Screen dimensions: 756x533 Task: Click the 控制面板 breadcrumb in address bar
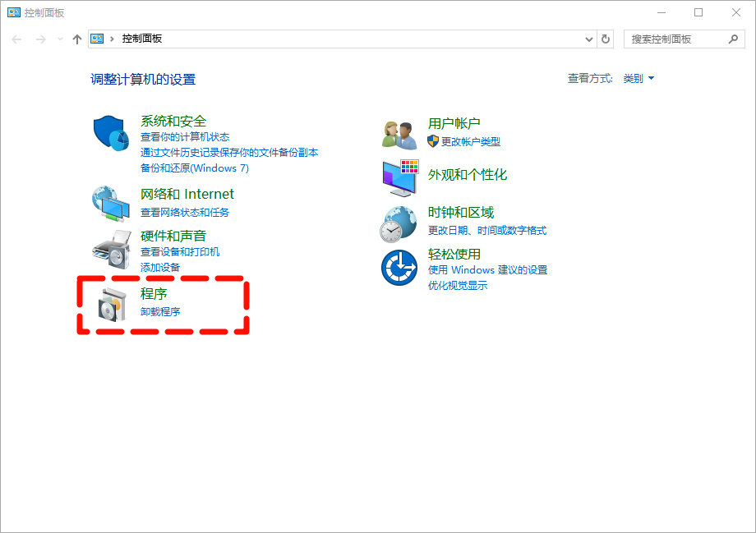141,39
